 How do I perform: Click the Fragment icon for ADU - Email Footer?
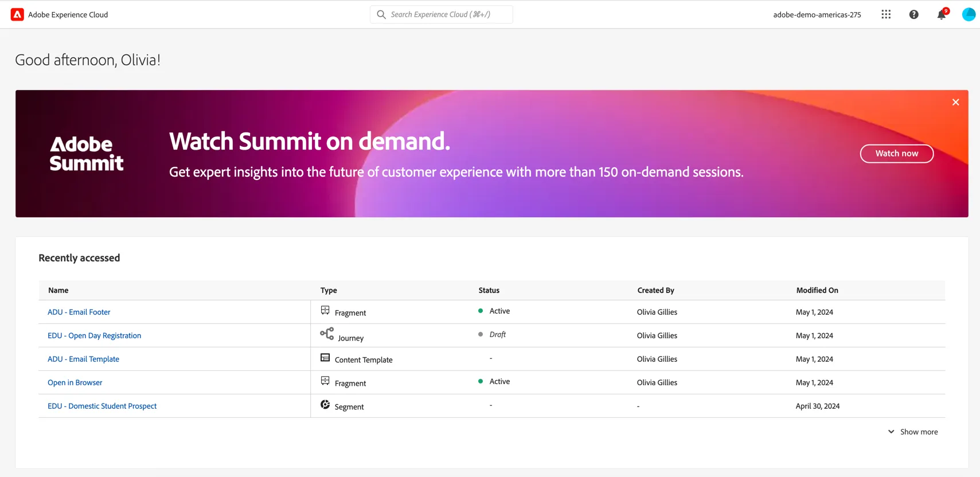[x=325, y=310]
